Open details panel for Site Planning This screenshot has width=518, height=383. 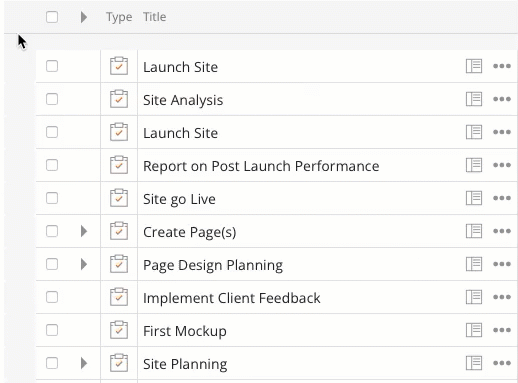(x=474, y=363)
